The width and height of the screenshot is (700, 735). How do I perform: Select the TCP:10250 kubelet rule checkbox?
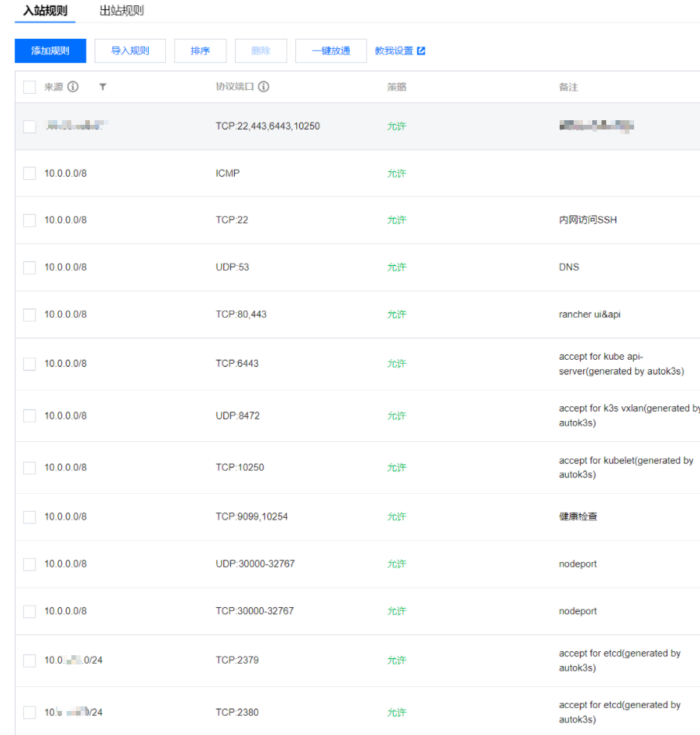pyautogui.click(x=29, y=468)
